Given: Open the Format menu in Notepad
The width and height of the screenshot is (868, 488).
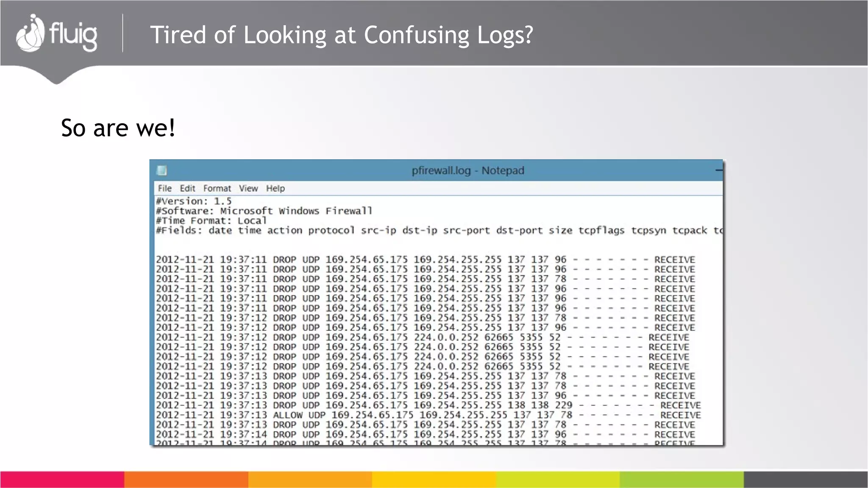Looking at the screenshot, I should 217,188.
